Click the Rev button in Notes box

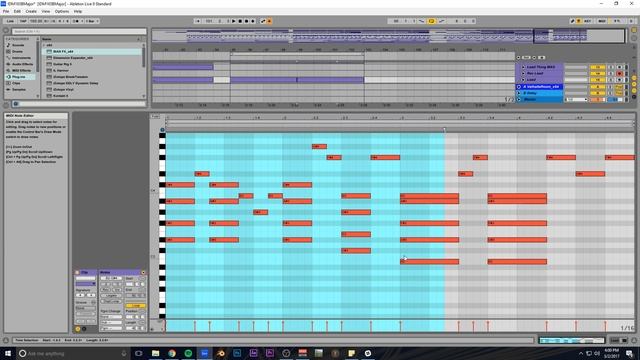106,290
